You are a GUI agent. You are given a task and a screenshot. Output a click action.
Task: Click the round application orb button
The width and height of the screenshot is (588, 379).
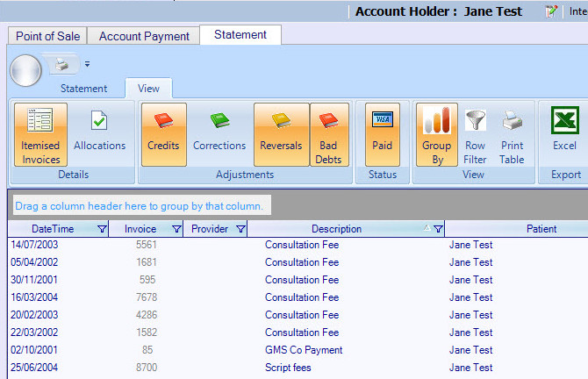25,70
